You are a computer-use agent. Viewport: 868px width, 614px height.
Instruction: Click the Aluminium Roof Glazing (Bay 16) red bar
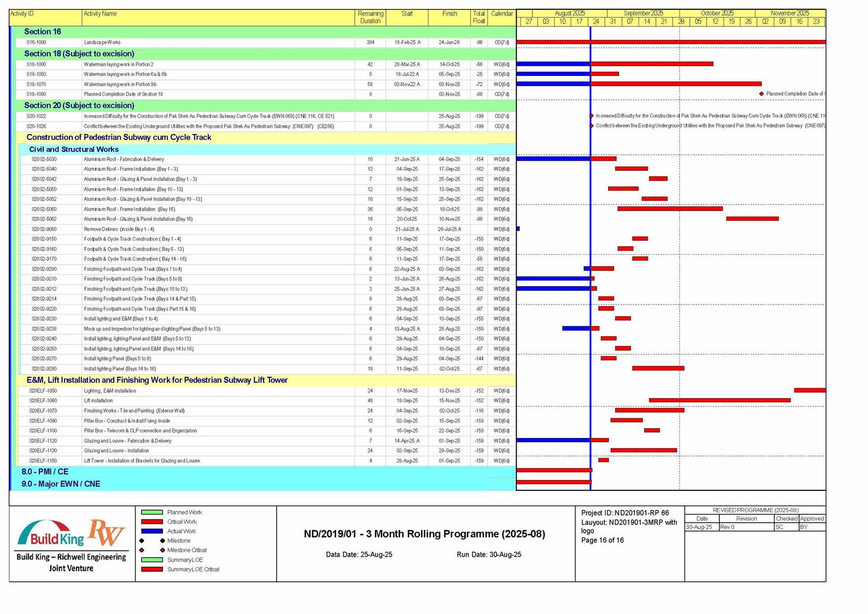pos(752,219)
